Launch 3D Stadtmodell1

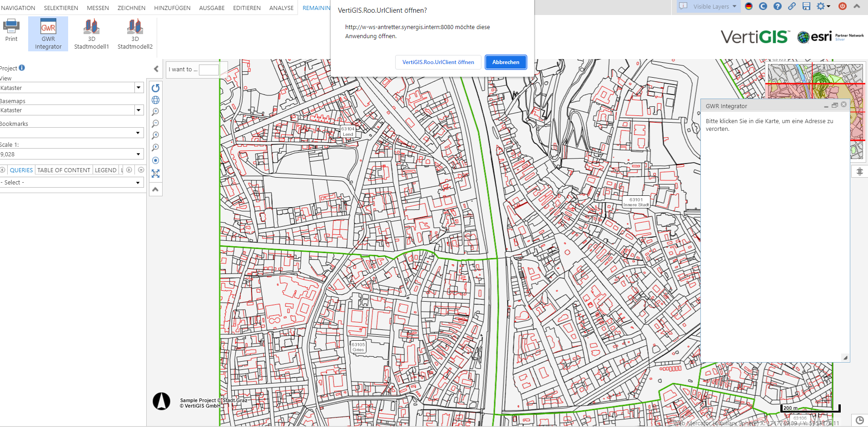(91, 34)
